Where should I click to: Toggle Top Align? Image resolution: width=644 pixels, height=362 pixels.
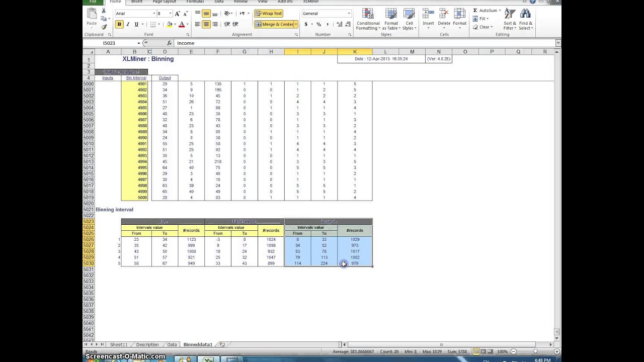coord(197,14)
